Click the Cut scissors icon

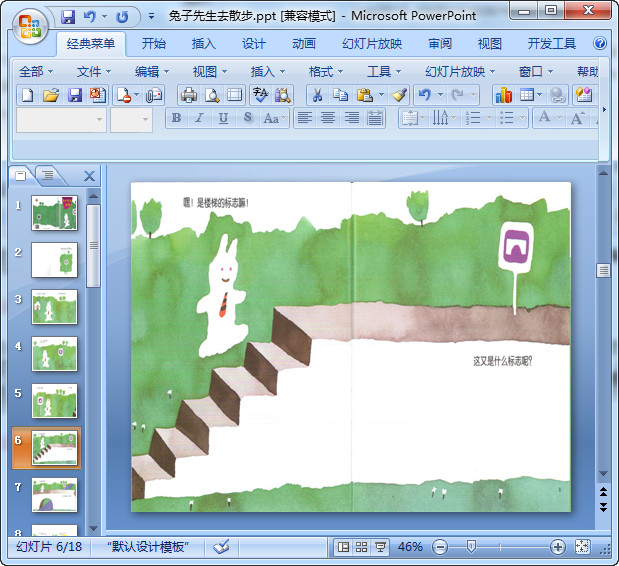click(x=317, y=95)
